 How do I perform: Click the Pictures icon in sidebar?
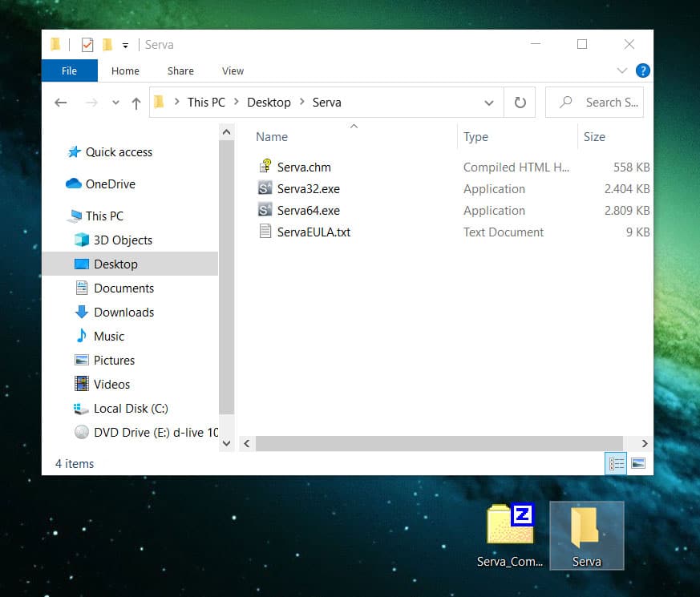pyautogui.click(x=82, y=360)
